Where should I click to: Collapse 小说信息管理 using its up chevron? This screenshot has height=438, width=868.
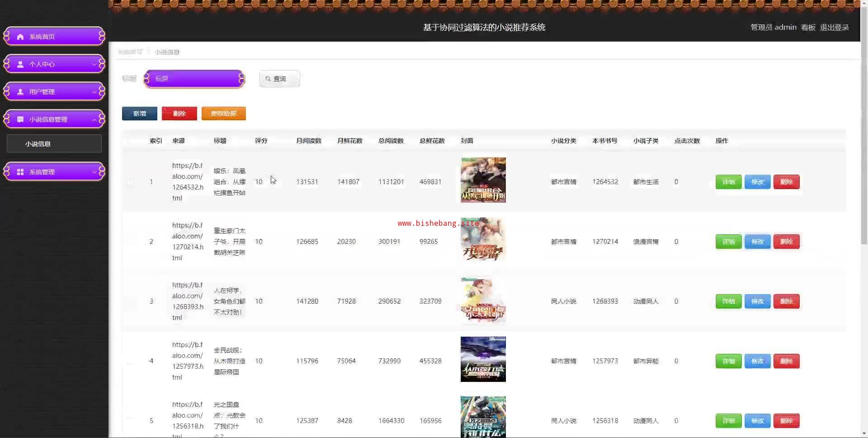[94, 119]
